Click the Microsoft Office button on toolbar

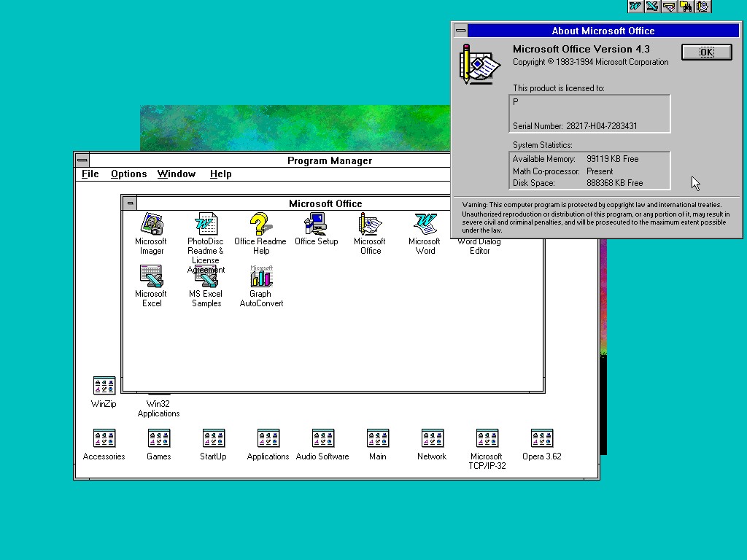tap(703, 7)
